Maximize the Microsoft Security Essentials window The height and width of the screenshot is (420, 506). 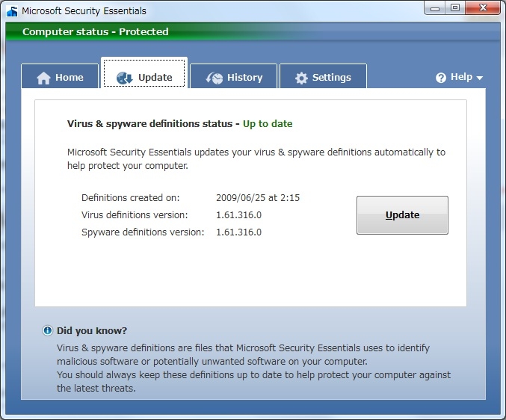[x=455, y=8]
